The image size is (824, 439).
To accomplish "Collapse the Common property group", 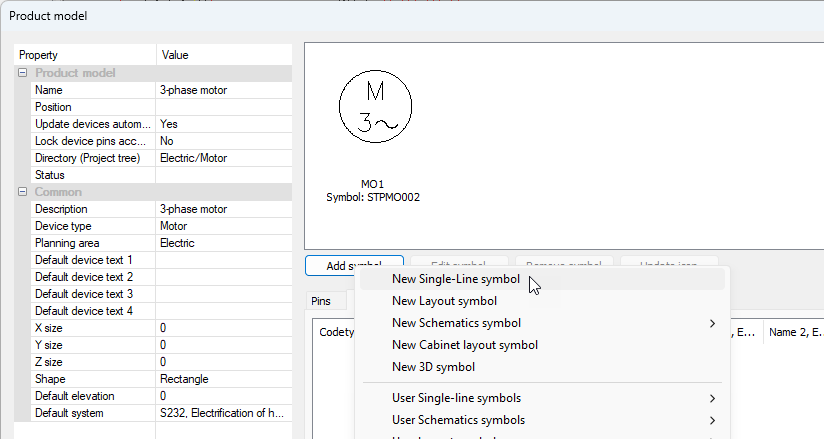I will tap(22, 192).
